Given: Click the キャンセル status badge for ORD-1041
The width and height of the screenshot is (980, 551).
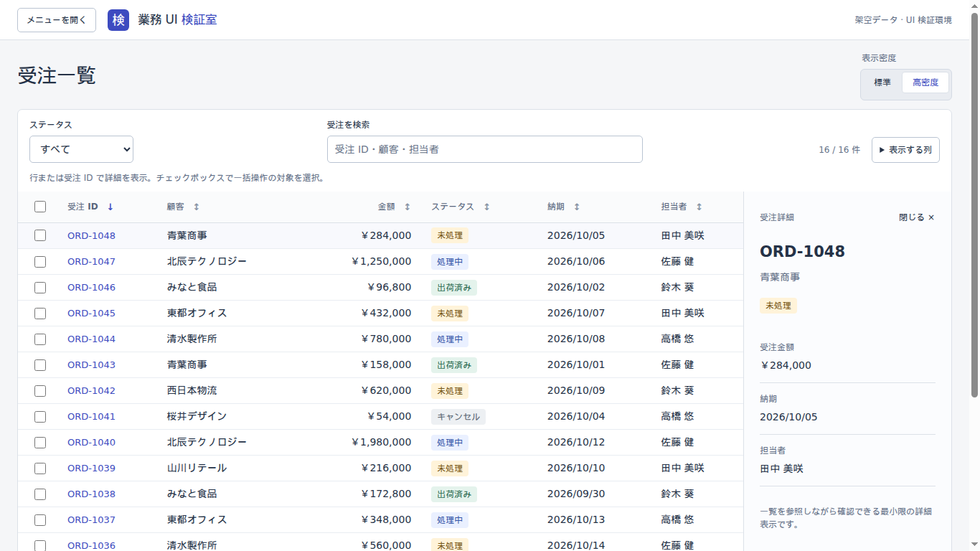Looking at the screenshot, I should click(458, 417).
